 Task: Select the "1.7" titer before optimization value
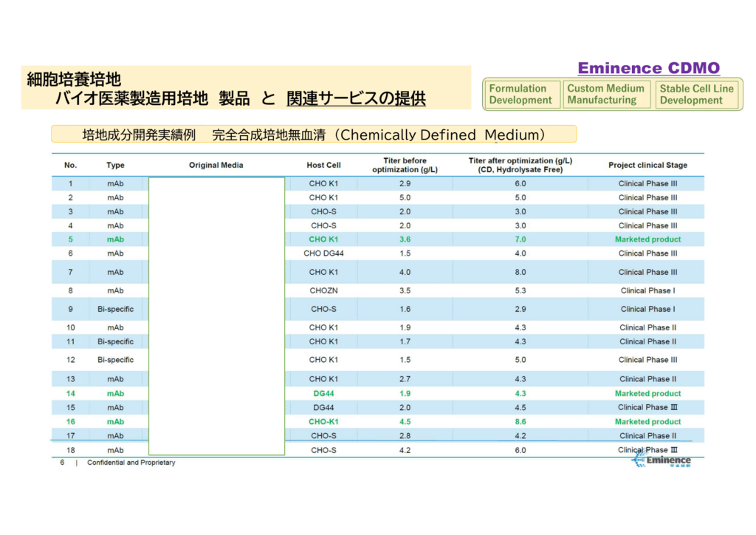point(405,341)
